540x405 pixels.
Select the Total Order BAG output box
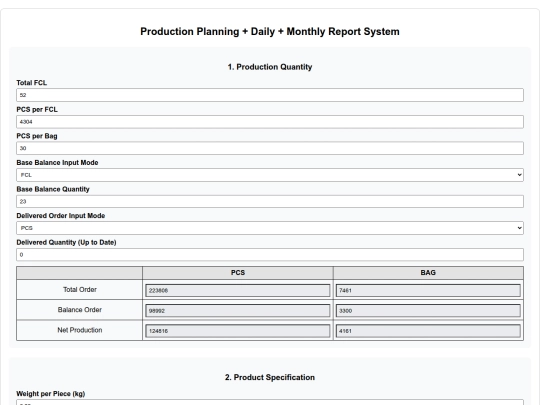click(428, 290)
